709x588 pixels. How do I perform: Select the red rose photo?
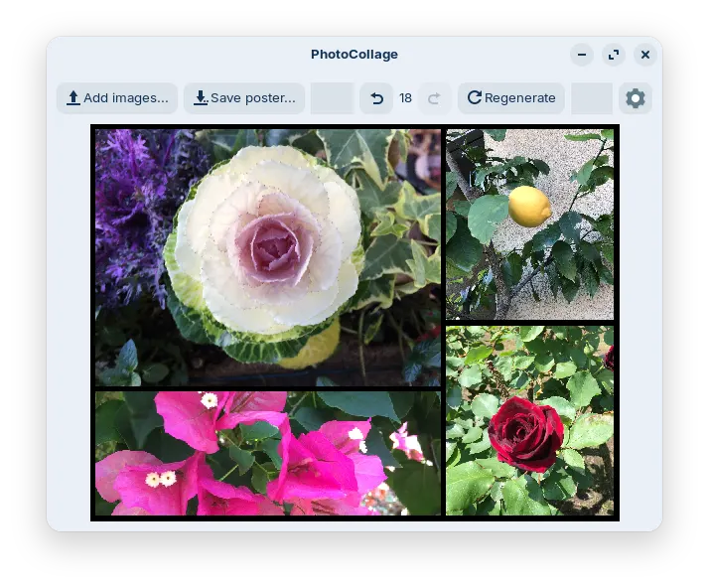coord(529,421)
